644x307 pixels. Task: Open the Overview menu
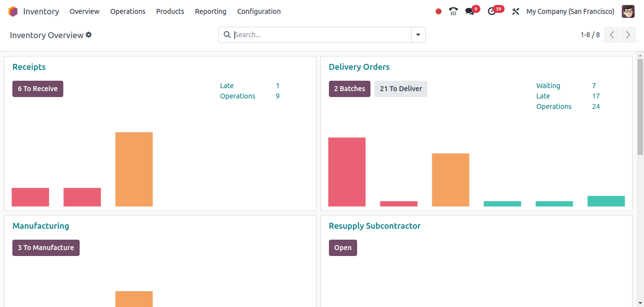pos(85,11)
